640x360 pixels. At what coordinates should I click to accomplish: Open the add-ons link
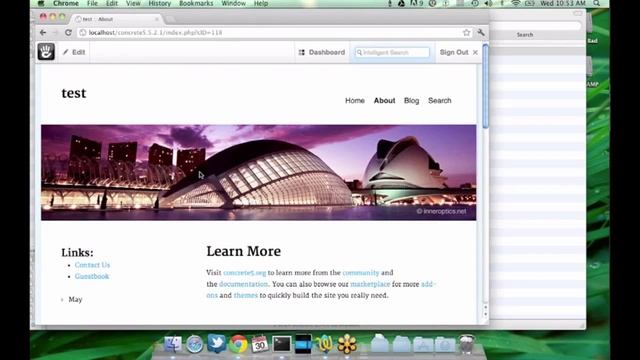point(428,284)
